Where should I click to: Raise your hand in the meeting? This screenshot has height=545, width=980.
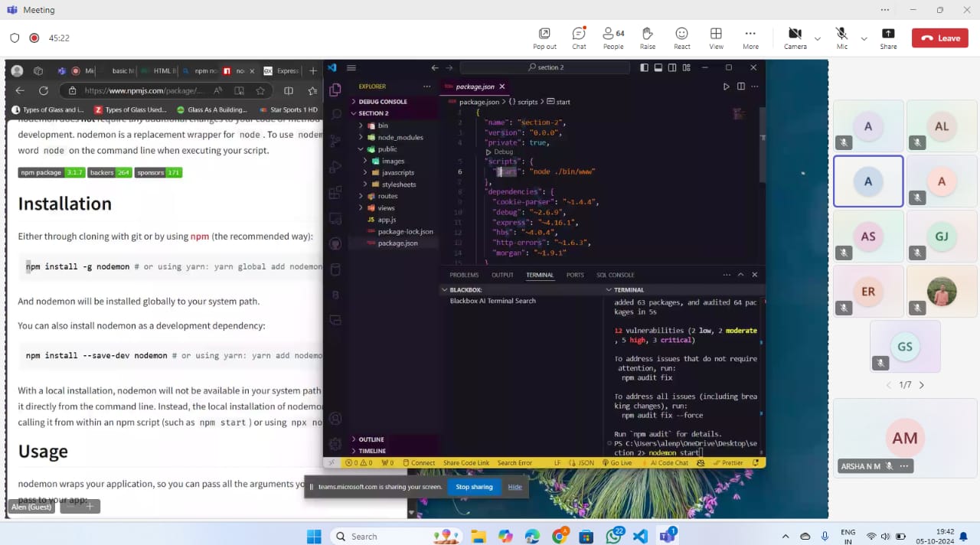pos(648,38)
